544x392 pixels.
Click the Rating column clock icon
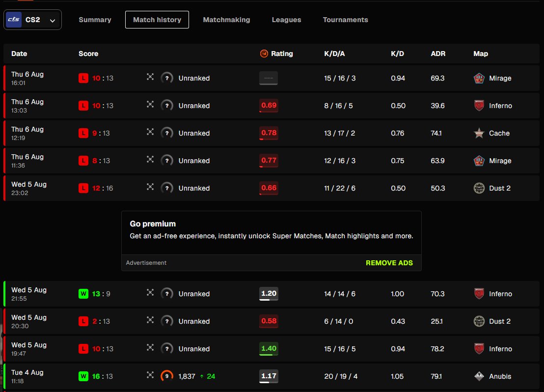click(264, 54)
